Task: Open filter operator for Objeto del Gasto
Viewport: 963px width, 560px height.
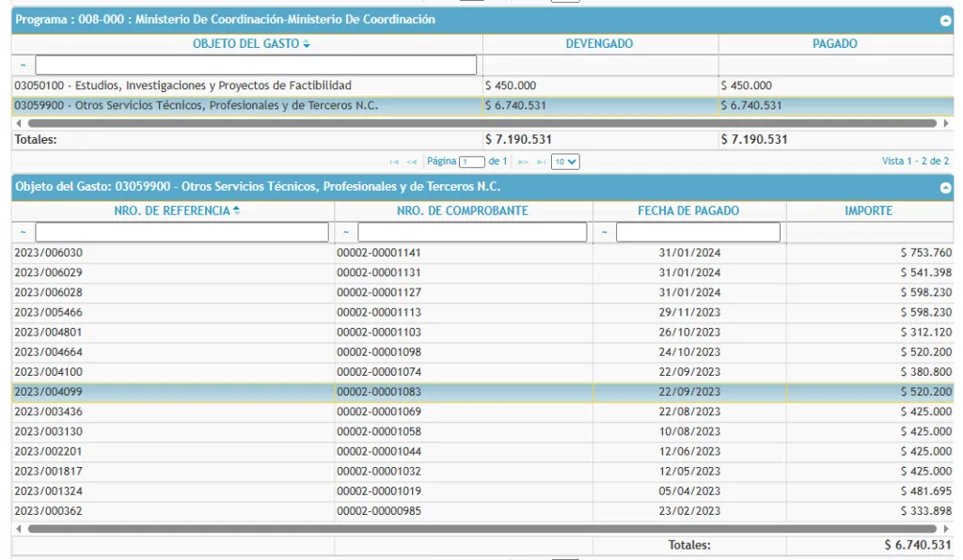Action: click(23, 65)
